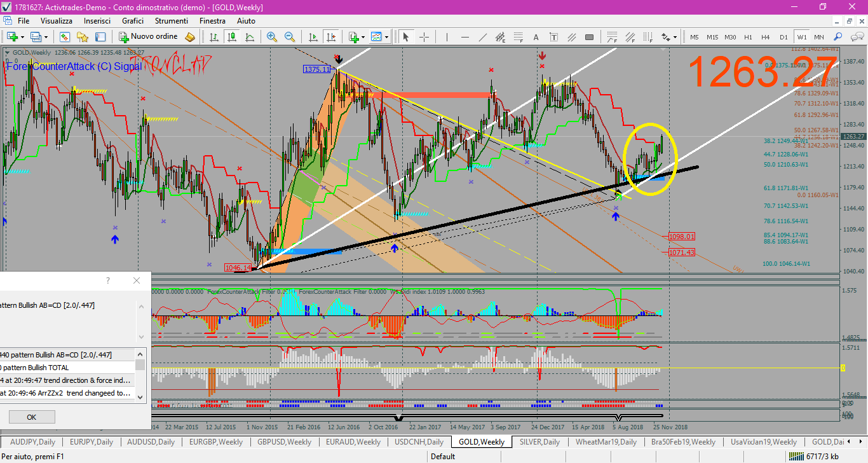Viewport: 868px width, 463px height.
Task: Select the crosshair tool
Action: point(424,37)
